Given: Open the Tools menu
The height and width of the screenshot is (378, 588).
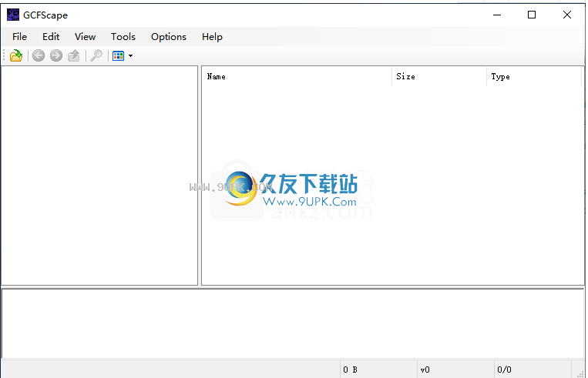Looking at the screenshot, I should click(123, 37).
